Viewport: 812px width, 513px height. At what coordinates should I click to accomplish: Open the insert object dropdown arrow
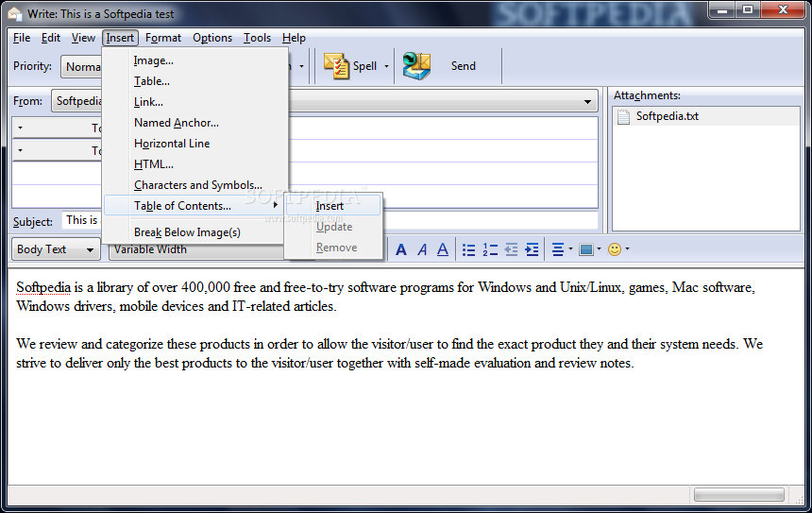click(x=599, y=249)
